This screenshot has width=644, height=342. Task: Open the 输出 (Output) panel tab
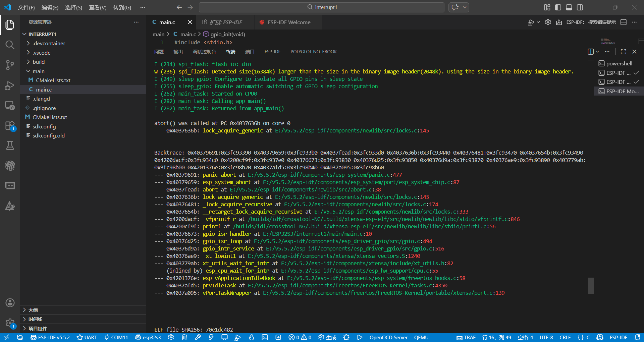pyautogui.click(x=178, y=52)
